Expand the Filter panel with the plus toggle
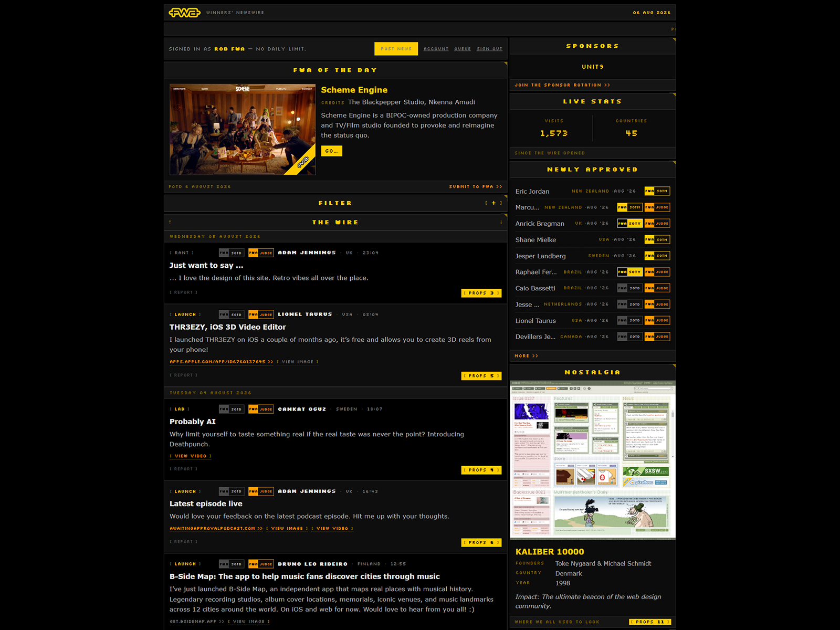Screen dimensions: 840x630 coord(493,203)
